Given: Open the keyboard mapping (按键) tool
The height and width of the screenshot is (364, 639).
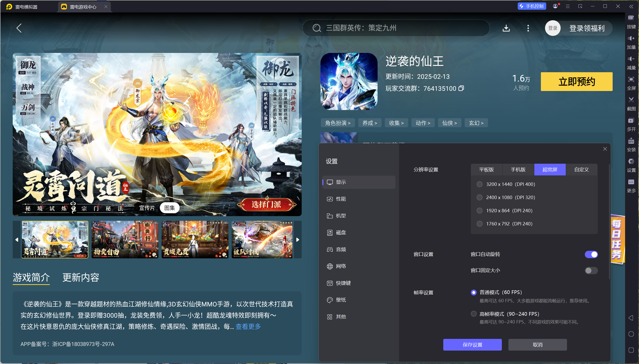Looking at the screenshot, I should tap(631, 18).
